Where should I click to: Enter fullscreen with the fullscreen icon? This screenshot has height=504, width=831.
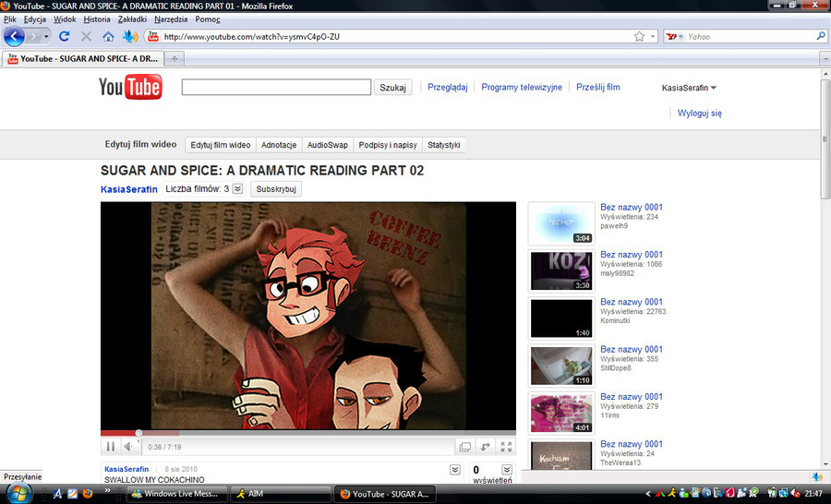[506, 447]
